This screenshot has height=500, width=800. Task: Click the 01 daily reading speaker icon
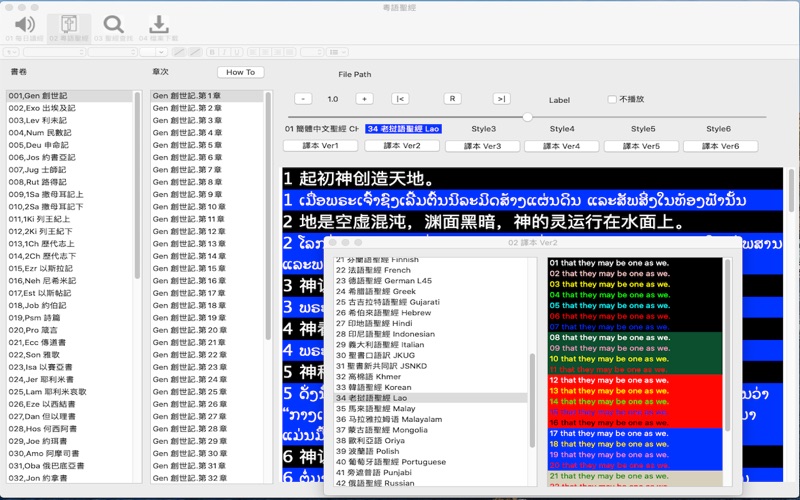pos(25,25)
